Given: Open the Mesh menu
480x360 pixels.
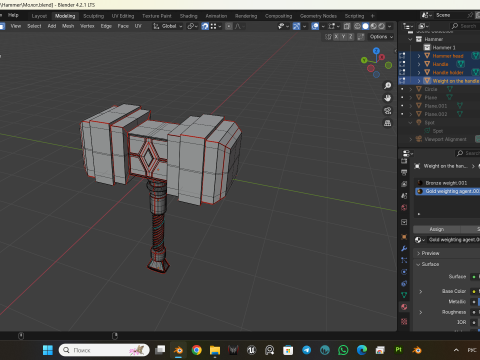Looking at the screenshot, I should pyautogui.click(x=68, y=26).
